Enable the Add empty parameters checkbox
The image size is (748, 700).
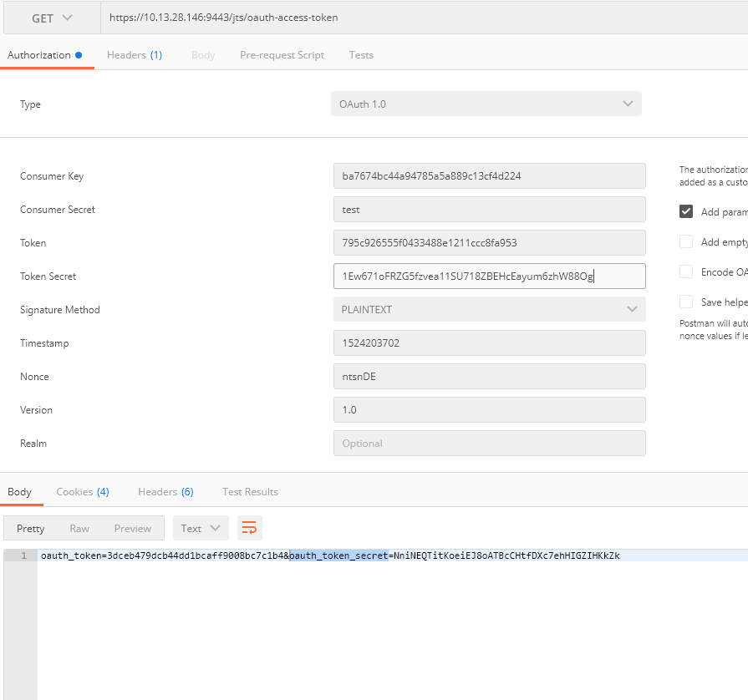click(686, 241)
